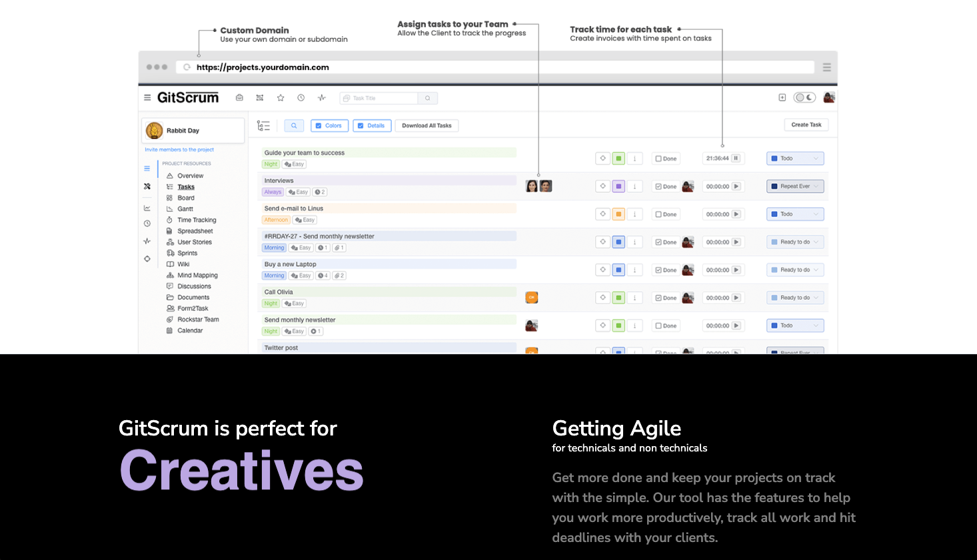Uncheck Done on Call Olivia

[x=666, y=298]
